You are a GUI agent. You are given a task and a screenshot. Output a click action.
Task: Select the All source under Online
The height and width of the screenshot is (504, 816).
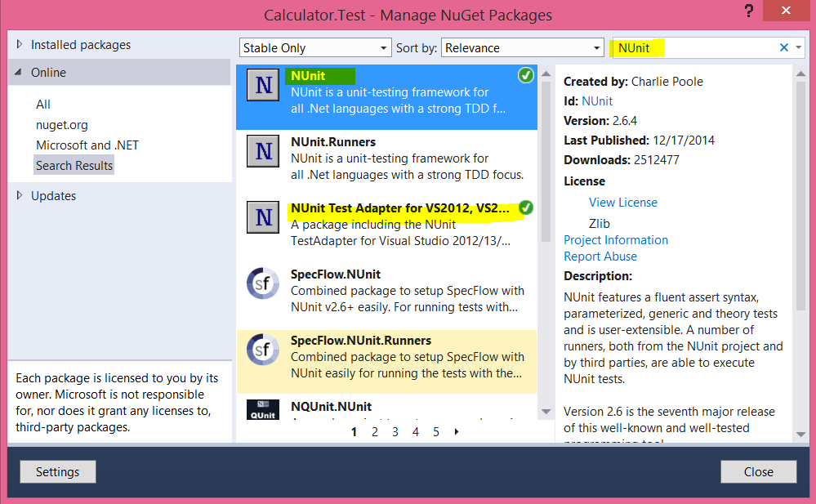point(43,104)
